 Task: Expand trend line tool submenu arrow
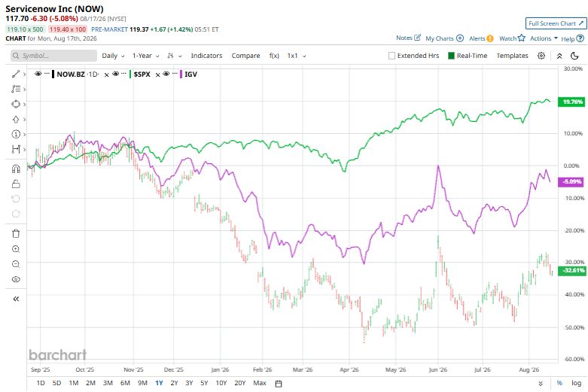point(24,74)
